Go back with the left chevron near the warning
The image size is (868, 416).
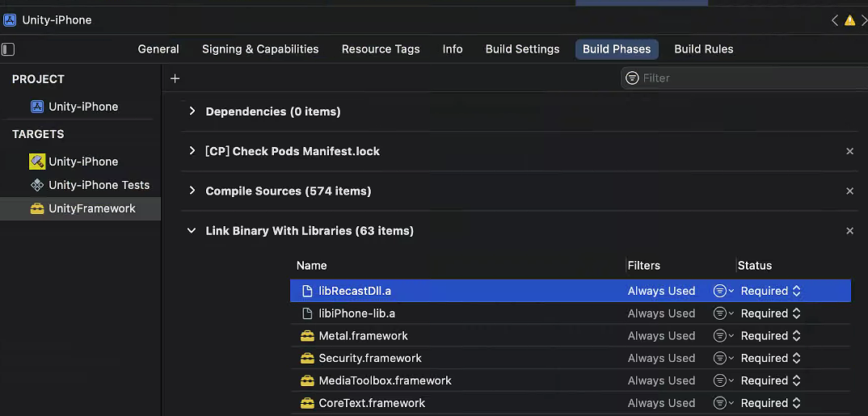click(x=835, y=20)
